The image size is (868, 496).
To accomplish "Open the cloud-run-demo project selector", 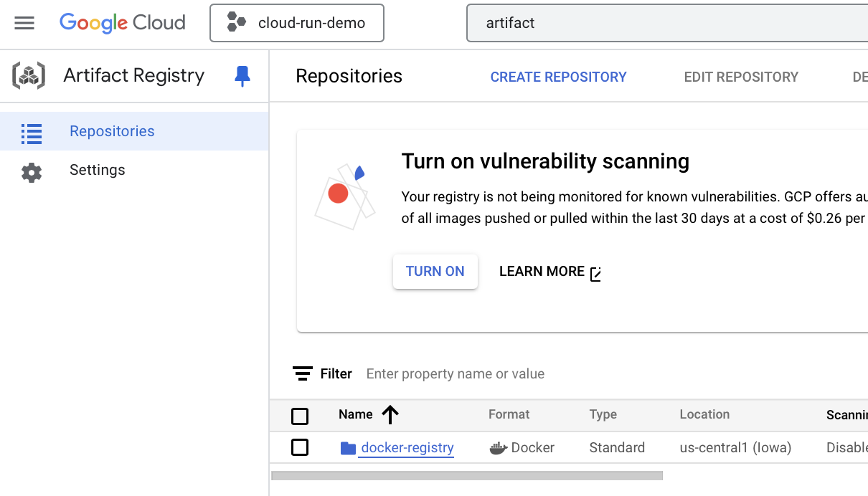I will [x=297, y=23].
